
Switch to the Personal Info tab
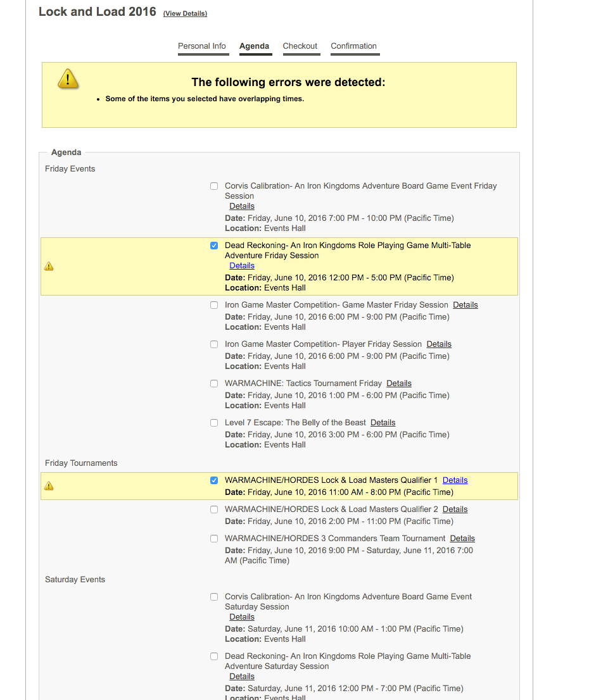click(202, 46)
